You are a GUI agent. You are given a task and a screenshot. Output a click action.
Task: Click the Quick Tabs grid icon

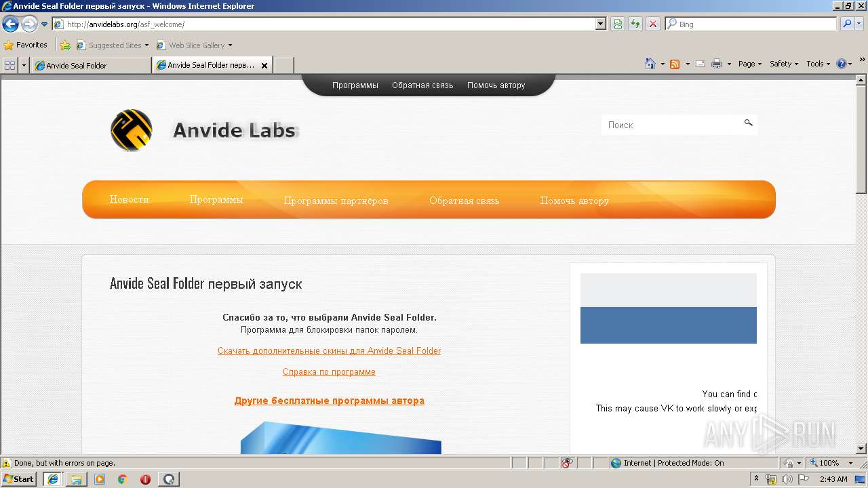pyautogui.click(x=9, y=65)
